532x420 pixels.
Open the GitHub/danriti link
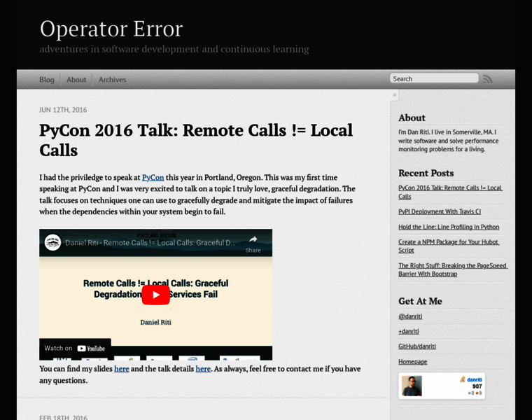coord(417,346)
